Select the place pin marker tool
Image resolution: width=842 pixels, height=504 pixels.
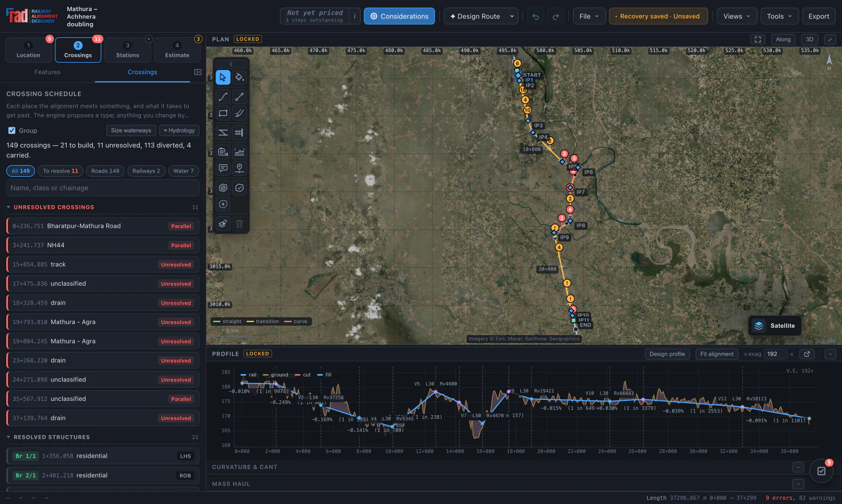point(239,168)
